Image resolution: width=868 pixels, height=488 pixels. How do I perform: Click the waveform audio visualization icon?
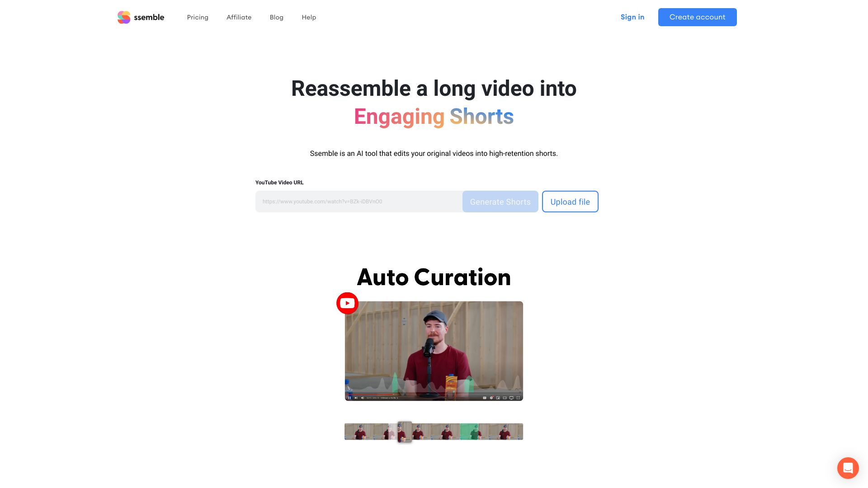pyautogui.click(x=433, y=382)
